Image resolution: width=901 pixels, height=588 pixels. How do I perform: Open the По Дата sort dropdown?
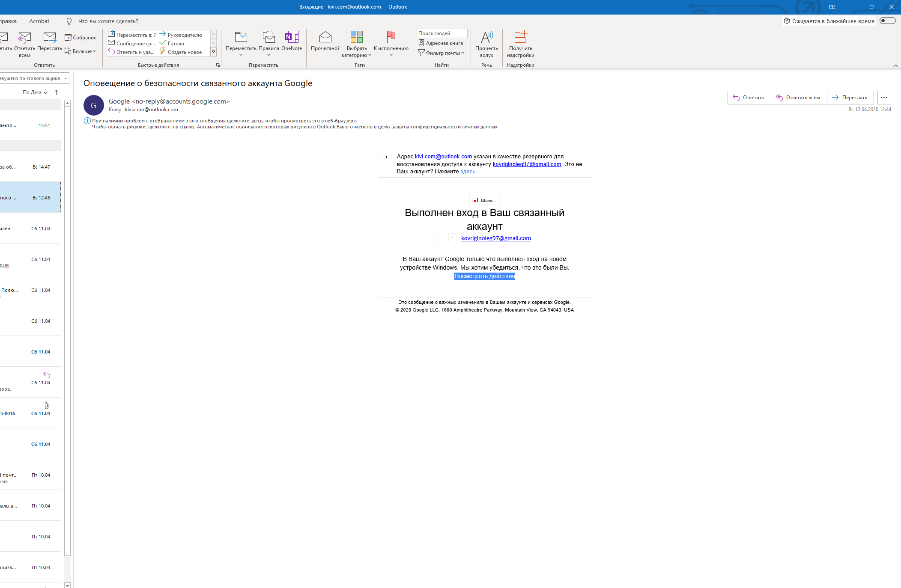(x=35, y=92)
